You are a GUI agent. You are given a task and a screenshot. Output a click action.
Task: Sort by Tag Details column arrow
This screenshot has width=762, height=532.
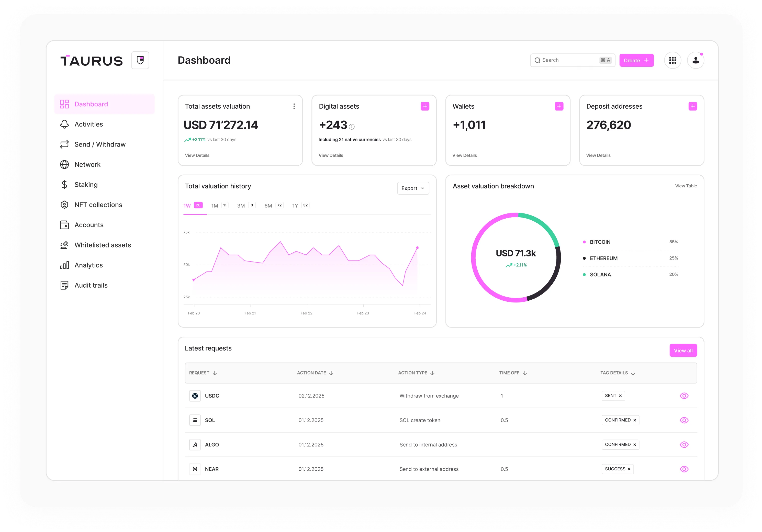[x=633, y=373]
